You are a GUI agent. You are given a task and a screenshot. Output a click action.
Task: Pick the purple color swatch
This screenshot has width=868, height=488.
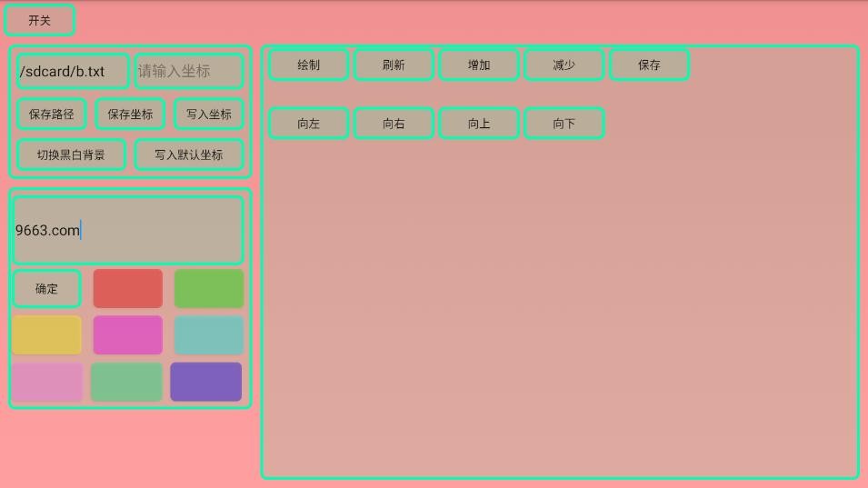(205, 382)
